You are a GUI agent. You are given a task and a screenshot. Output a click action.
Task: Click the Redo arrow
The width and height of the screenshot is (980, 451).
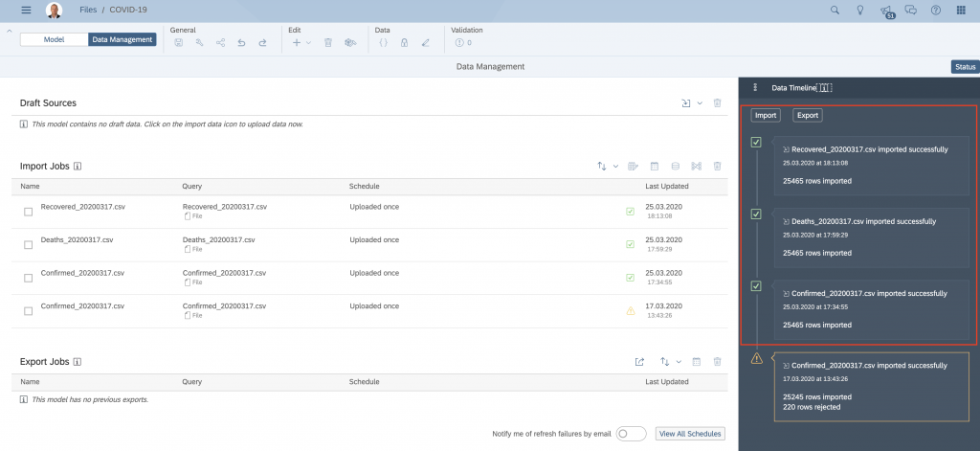(x=262, y=42)
